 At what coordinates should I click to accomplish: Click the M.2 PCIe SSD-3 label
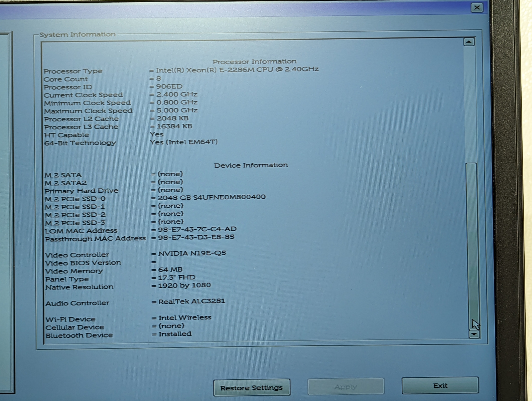click(x=75, y=223)
